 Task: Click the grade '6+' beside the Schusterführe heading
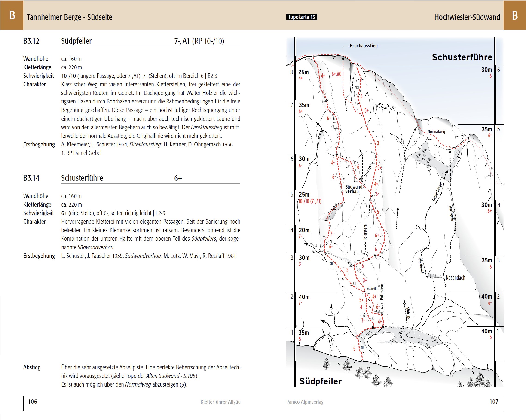click(178, 178)
